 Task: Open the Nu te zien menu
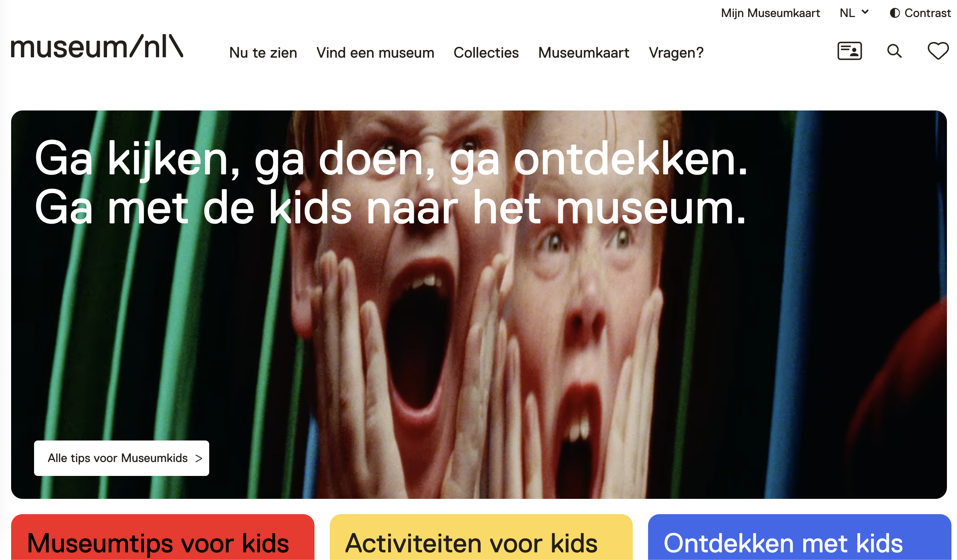(x=263, y=53)
